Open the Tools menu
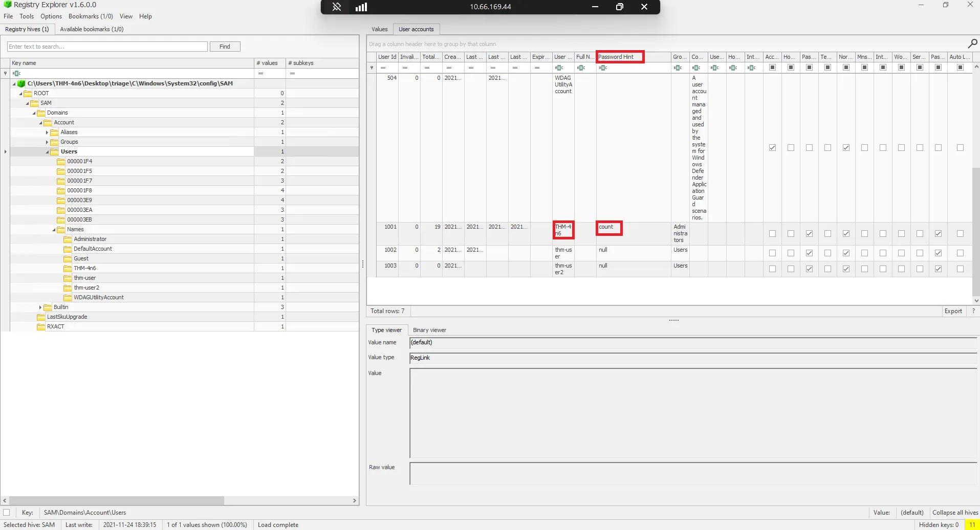Screen dimensions: 980x530 tap(27, 16)
